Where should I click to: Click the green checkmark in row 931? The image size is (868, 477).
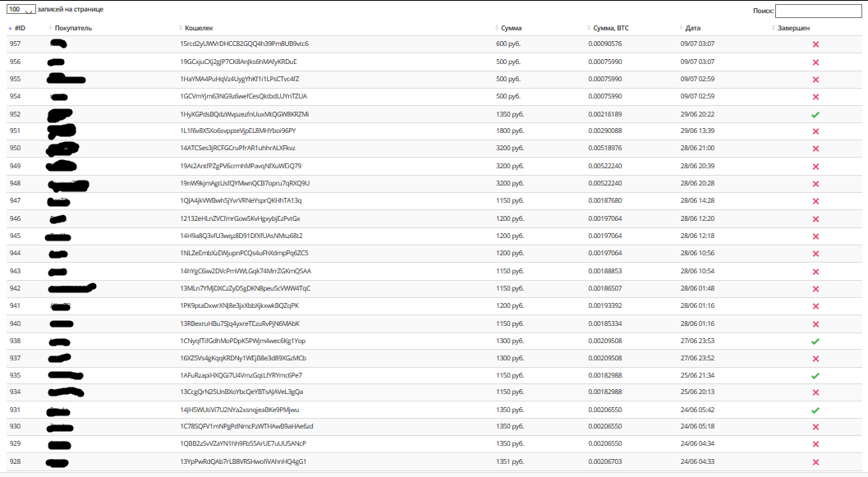(815, 410)
